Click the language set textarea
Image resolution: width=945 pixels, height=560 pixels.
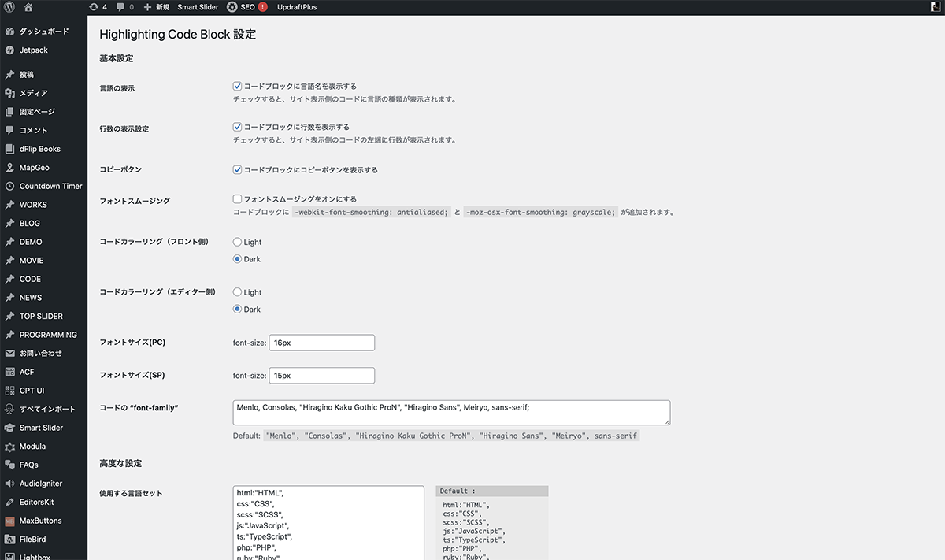pyautogui.click(x=328, y=522)
